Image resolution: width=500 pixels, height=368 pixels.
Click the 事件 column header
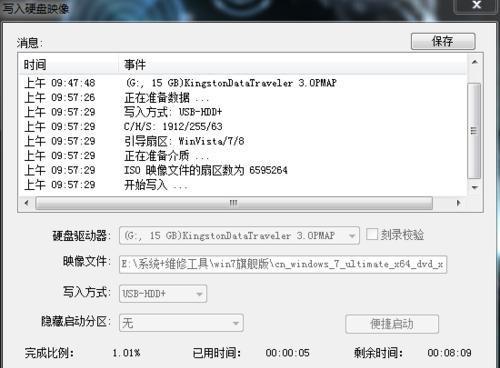pyautogui.click(x=293, y=64)
